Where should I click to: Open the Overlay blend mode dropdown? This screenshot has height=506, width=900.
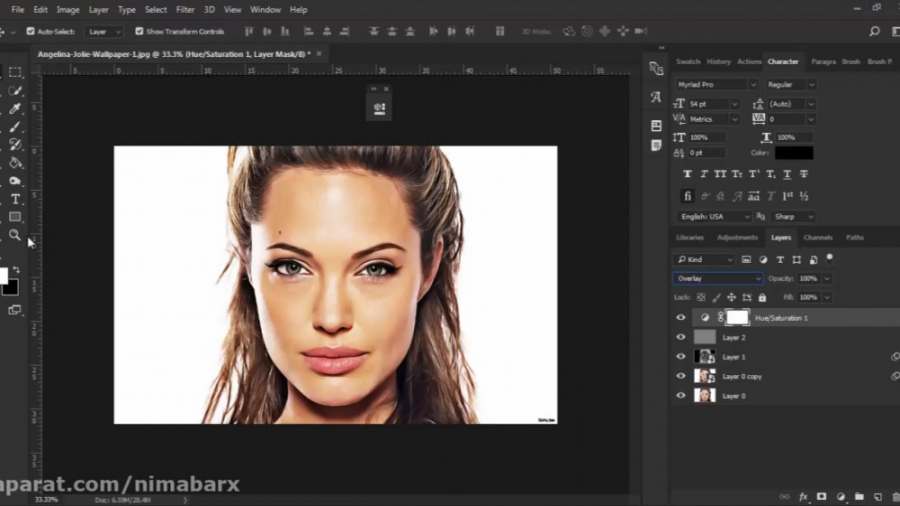tap(717, 279)
